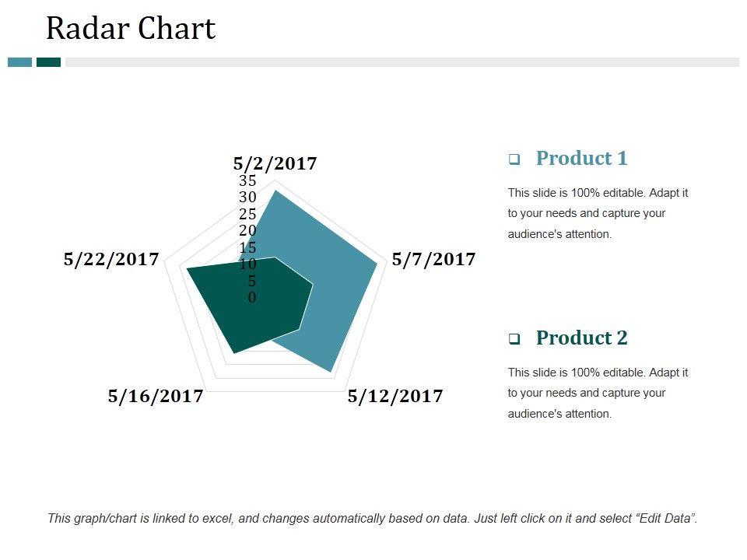Screen dimensions: 747x560
Task: Click the square bullet beside Product 1
Action: pos(514,159)
